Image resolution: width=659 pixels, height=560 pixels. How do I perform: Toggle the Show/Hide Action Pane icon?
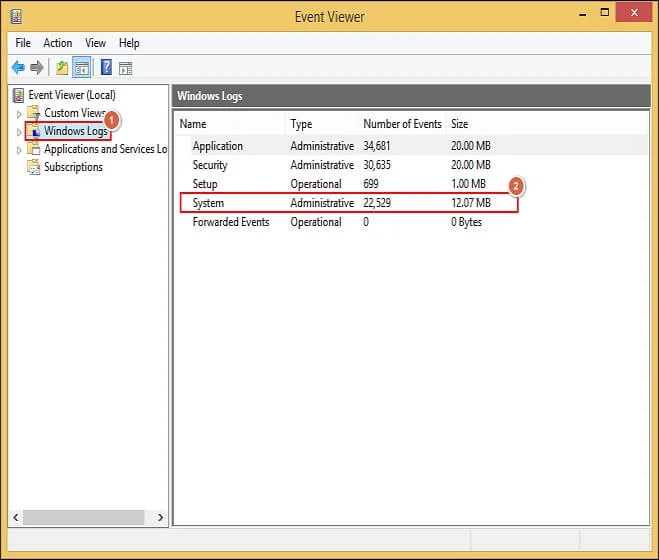coord(125,68)
